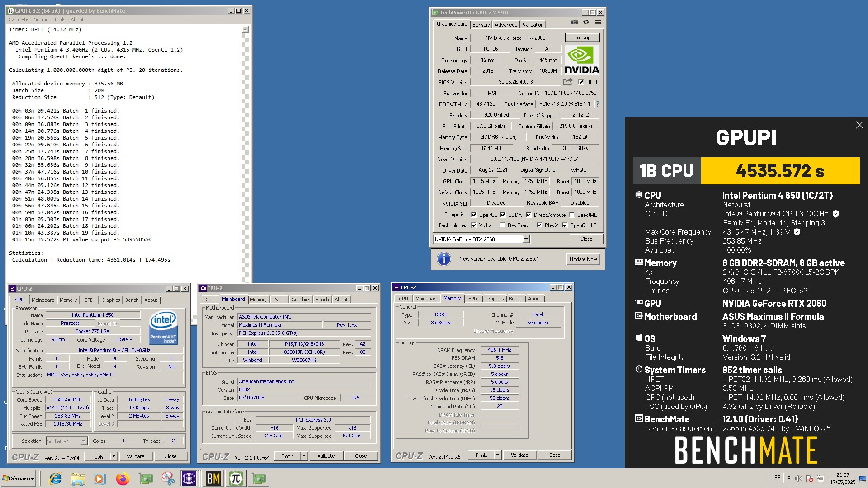Switch to the Advanced tab in GPU-Z

point(506,25)
